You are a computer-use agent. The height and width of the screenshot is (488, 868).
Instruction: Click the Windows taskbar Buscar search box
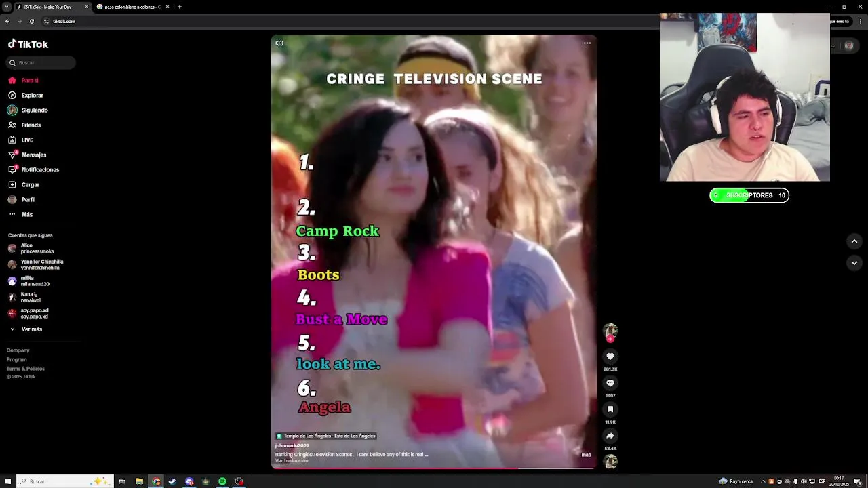(x=64, y=481)
